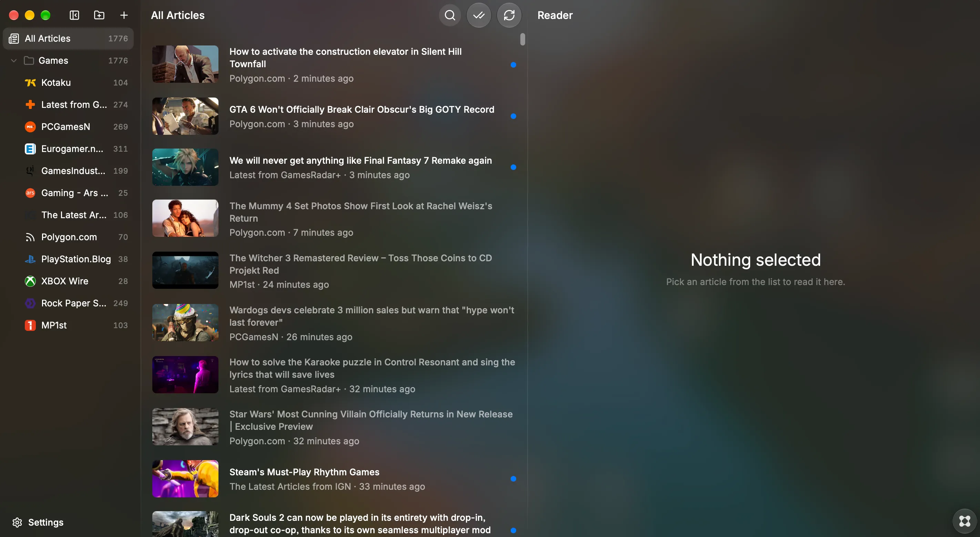The width and height of the screenshot is (980, 537).
Task: Click the Silent Hill Townfall article thumbnail
Action: [x=185, y=64]
